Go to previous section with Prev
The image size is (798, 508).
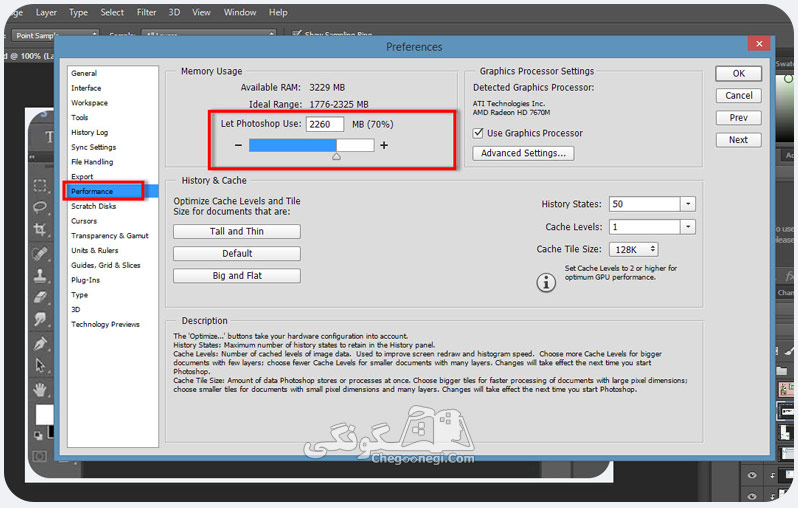pyautogui.click(x=738, y=118)
